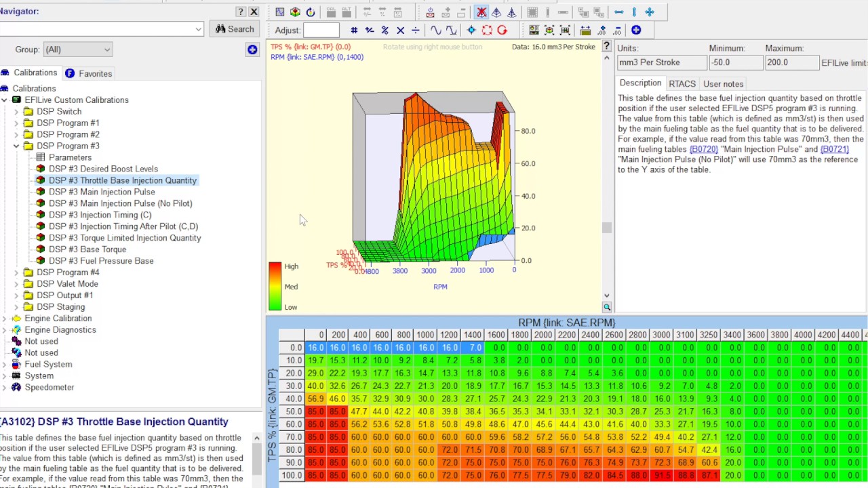The height and width of the screenshot is (488, 868).
Task: Select the Parameters item under DSP Program #3
Action: click(x=70, y=157)
